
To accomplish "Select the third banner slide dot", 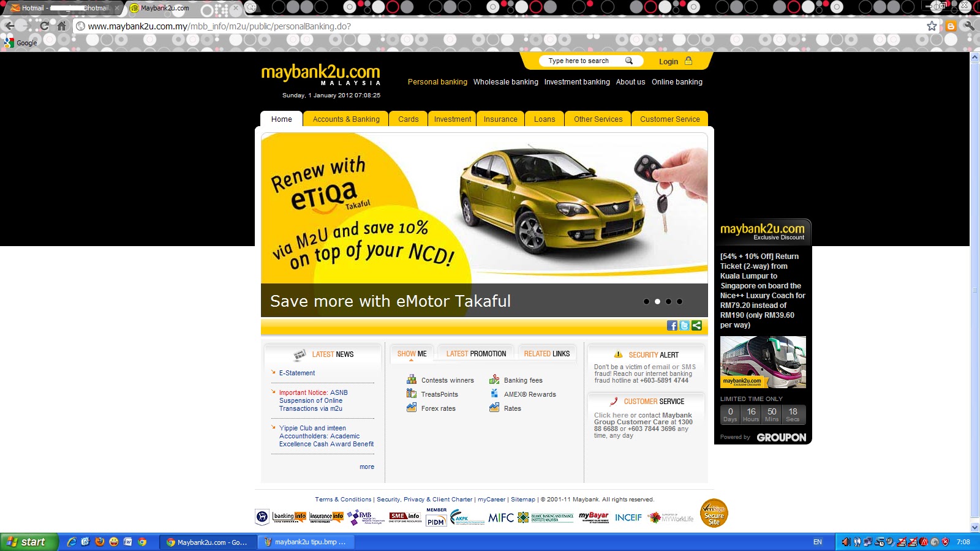I will (668, 301).
